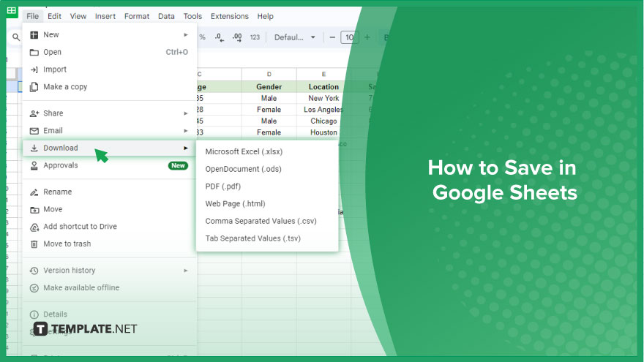Click the Make a copy icon
This screenshot has height=362, width=644.
(34, 86)
